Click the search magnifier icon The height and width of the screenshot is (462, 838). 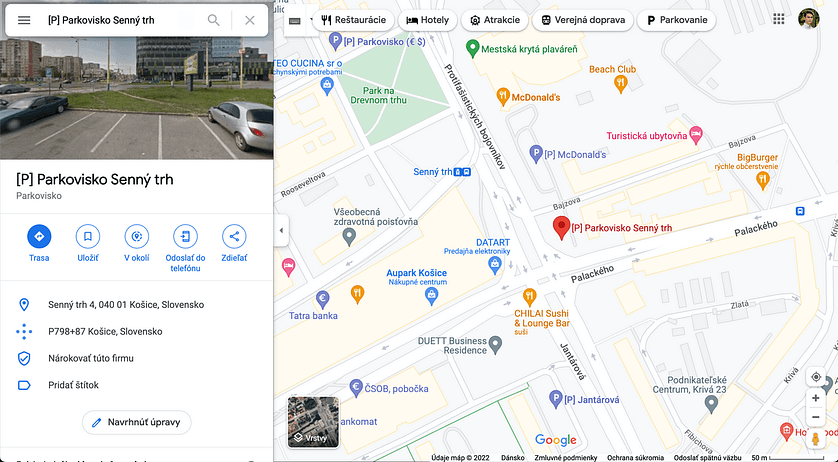[x=213, y=20]
